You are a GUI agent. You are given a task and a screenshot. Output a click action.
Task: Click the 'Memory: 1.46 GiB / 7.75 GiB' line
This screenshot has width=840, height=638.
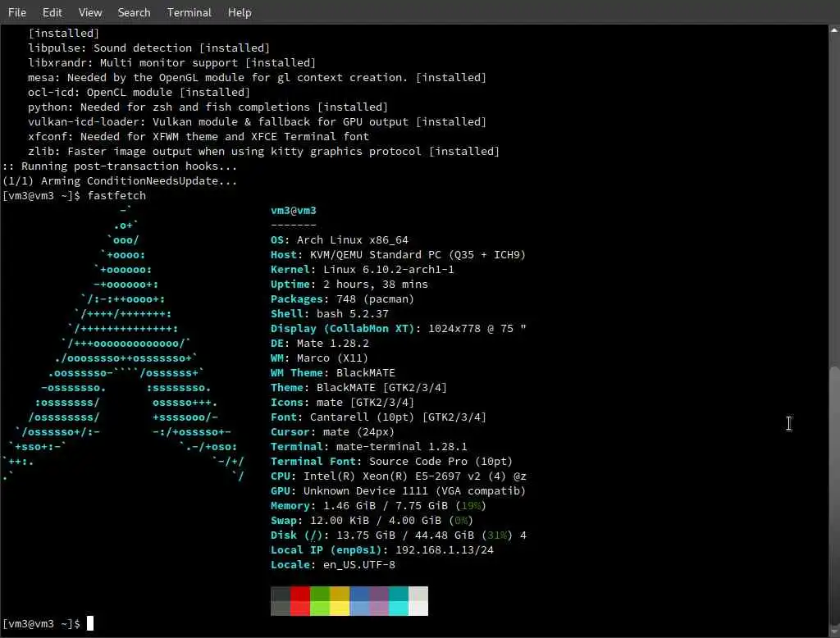tap(378, 506)
